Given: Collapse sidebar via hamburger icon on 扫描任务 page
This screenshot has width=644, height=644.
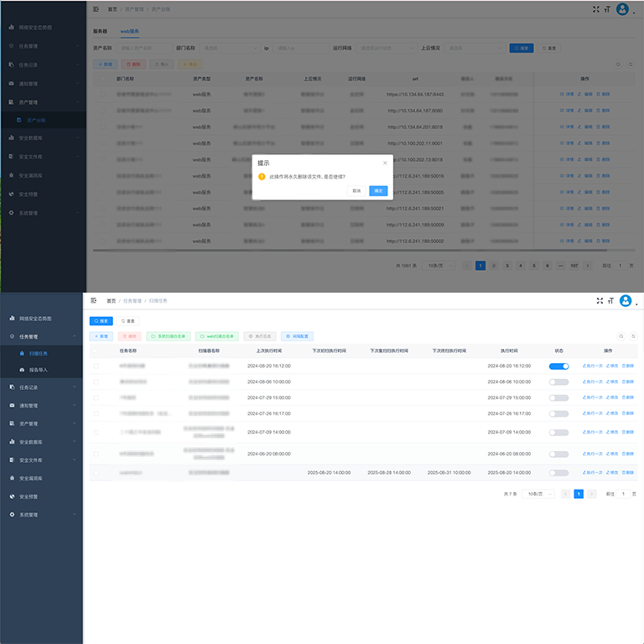Looking at the screenshot, I should (94, 300).
